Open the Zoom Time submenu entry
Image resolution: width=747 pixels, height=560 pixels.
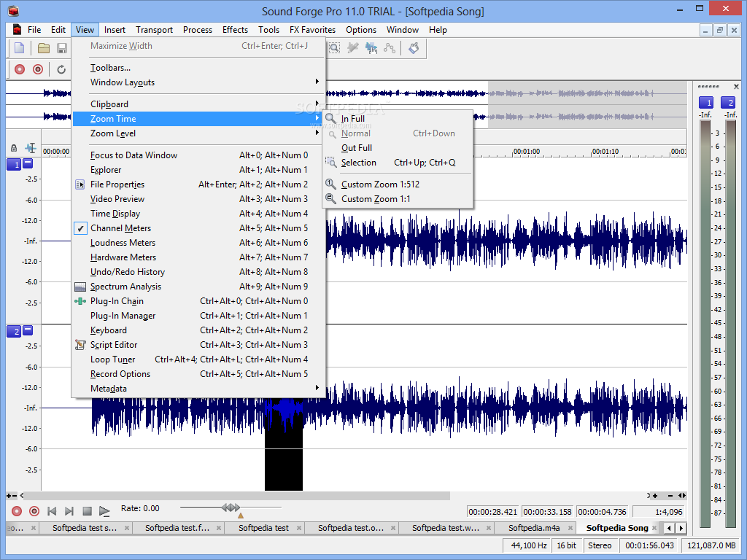tap(199, 119)
